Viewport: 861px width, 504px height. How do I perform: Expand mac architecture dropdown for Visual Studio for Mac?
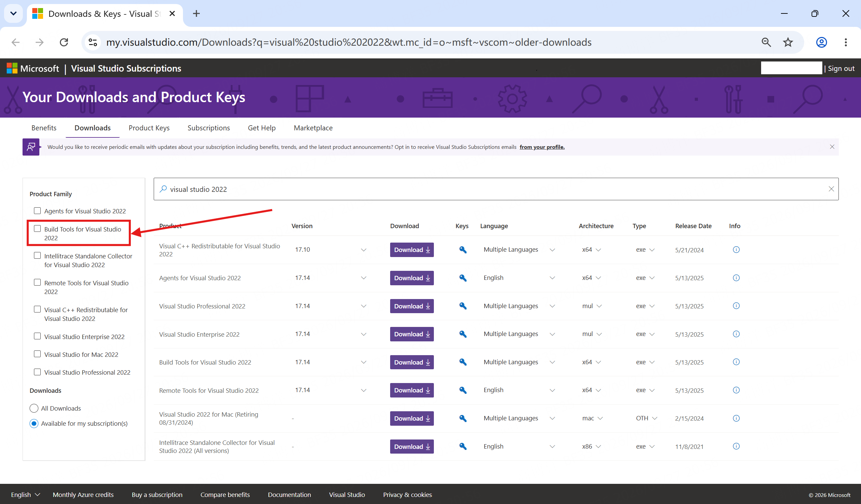pyautogui.click(x=600, y=418)
